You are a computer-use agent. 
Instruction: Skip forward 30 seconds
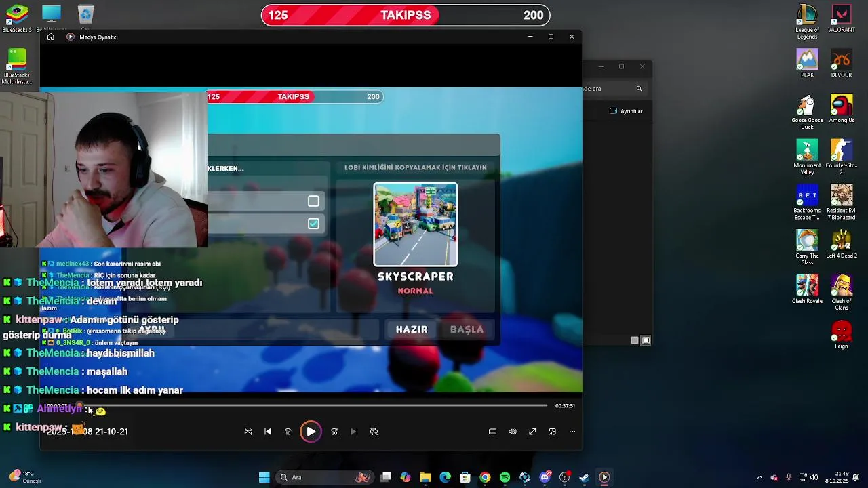pos(334,432)
